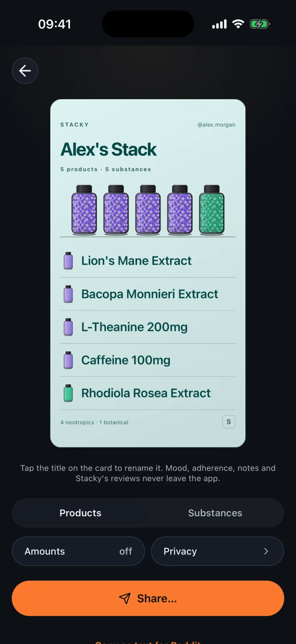Click the Copy as text link
The height and width of the screenshot is (644, 296).
point(148,642)
